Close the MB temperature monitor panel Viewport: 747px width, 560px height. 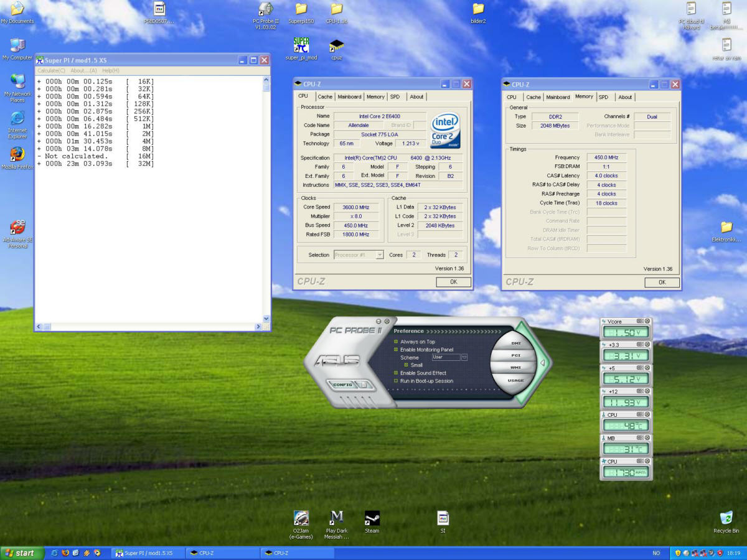647,438
